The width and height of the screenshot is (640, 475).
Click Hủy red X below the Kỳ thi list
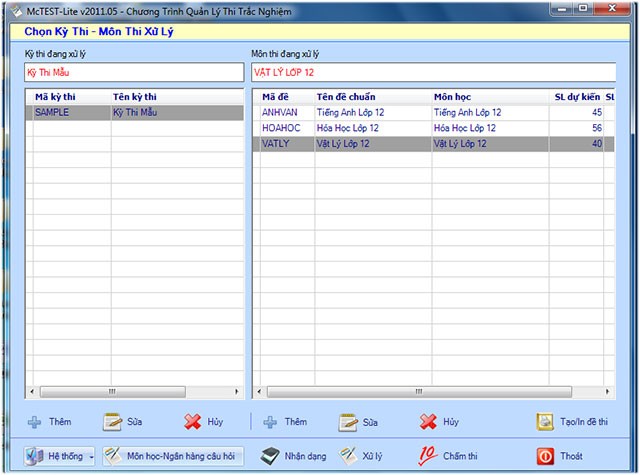tap(194, 422)
